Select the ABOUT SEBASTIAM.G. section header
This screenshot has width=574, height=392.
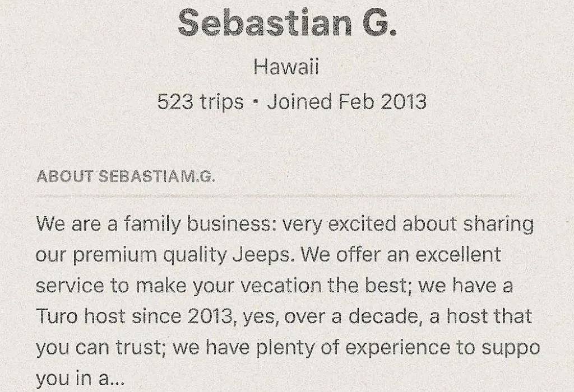(126, 176)
